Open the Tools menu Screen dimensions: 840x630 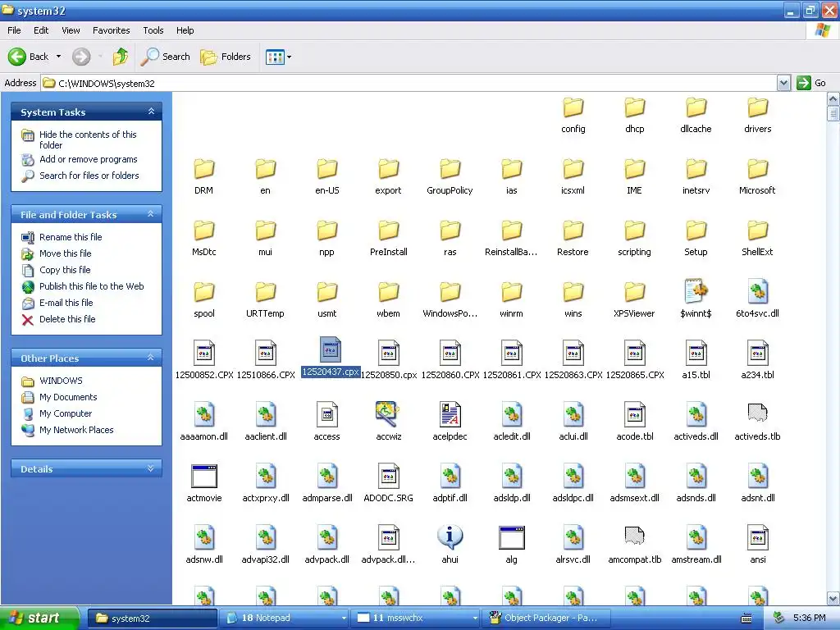click(x=153, y=30)
